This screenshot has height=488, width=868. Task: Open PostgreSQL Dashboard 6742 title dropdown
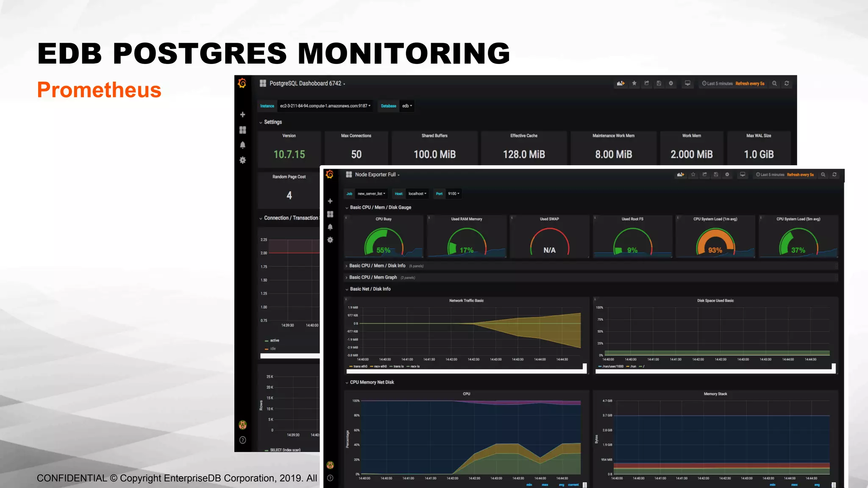click(307, 83)
